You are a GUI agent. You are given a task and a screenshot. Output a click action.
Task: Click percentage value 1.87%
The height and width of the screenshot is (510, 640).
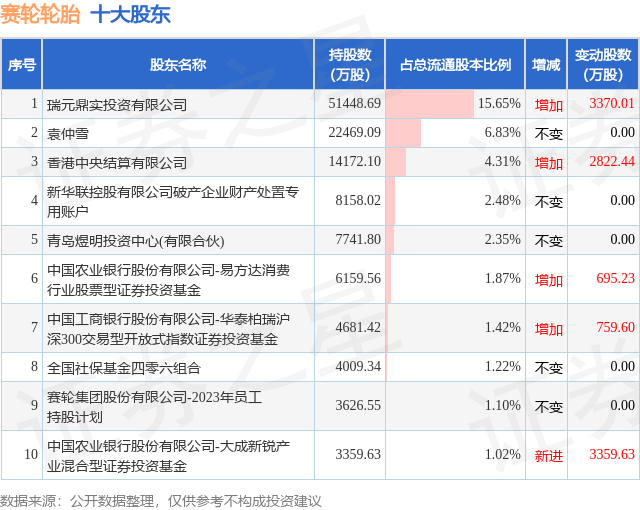click(502, 278)
